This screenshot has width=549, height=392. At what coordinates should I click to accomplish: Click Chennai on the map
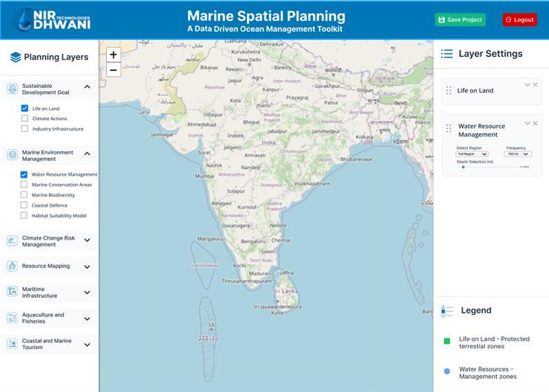[281, 240]
